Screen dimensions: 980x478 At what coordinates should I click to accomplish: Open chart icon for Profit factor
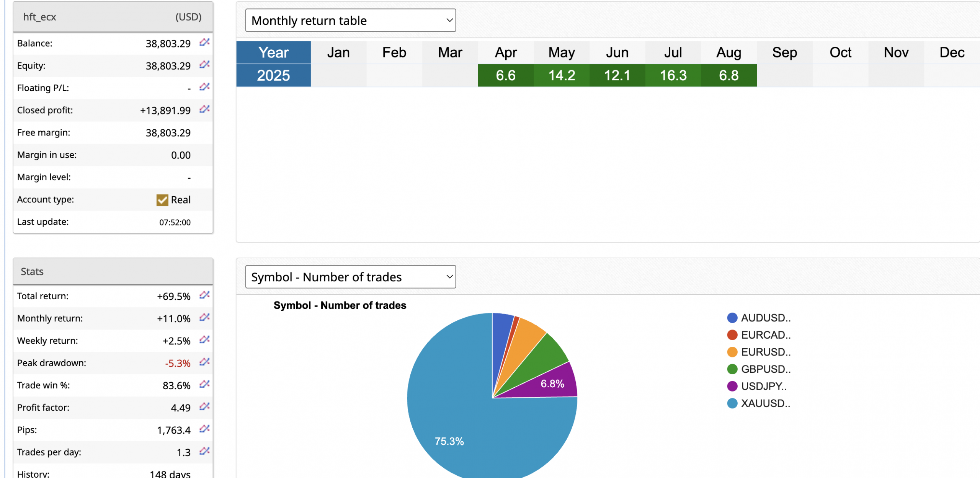tap(204, 406)
